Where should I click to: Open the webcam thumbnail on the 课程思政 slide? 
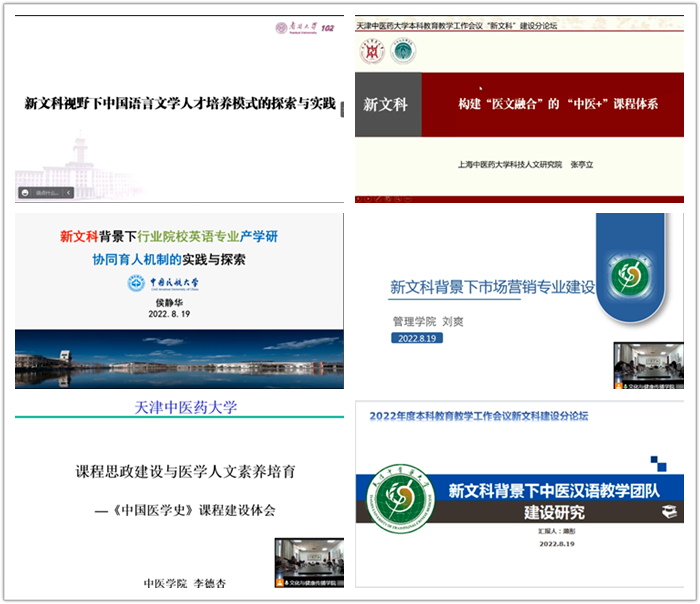309,562
